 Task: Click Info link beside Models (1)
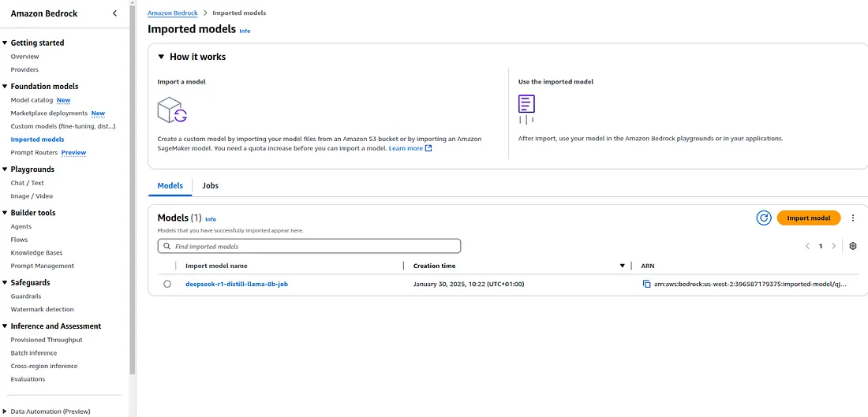click(211, 219)
